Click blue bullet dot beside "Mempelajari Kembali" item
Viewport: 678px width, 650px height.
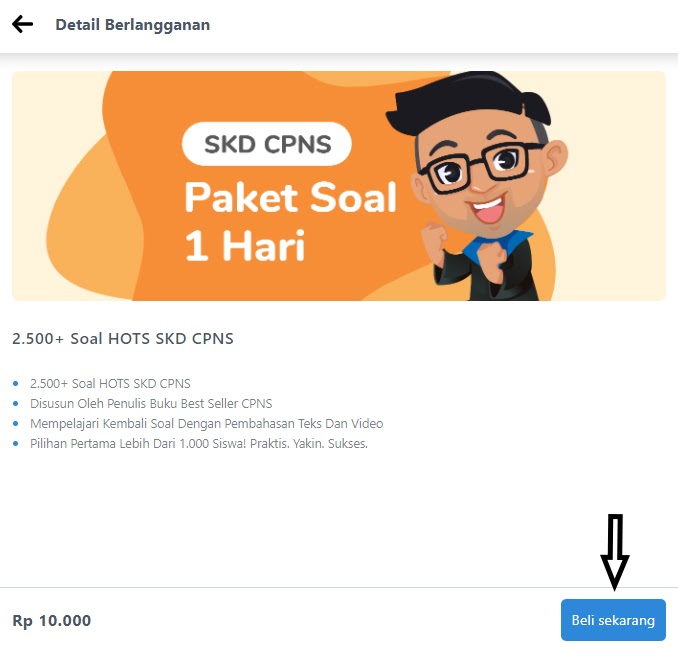[16, 423]
